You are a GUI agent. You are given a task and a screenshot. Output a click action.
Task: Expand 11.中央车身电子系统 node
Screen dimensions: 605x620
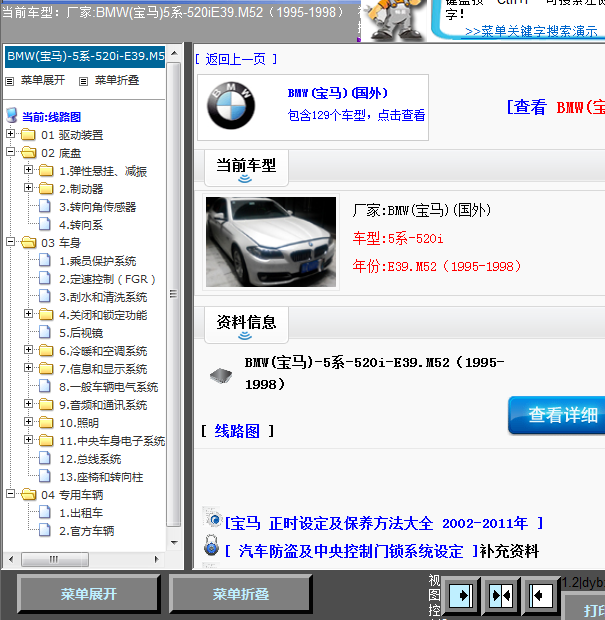pyautogui.click(x=28, y=439)
